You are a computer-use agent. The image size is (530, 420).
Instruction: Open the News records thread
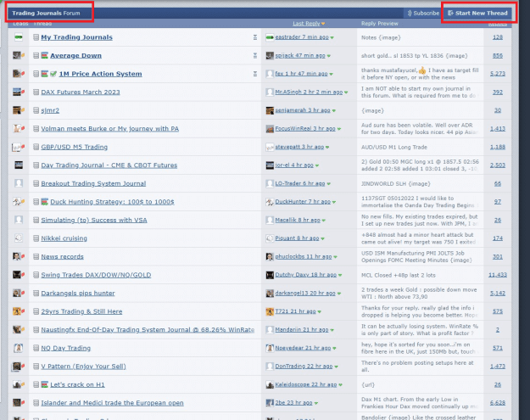[x=62, y=256]
